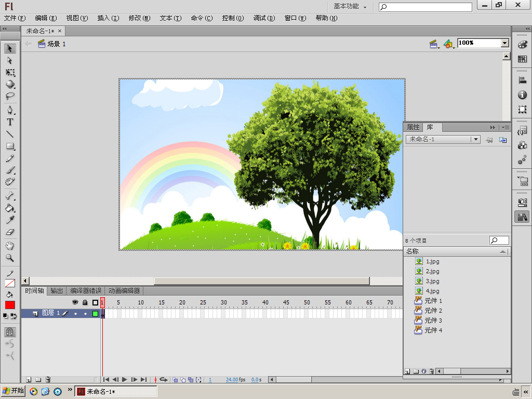532x399 pixels.
Task: Select 元件 3 in the library list
Action: coord(433,321)
